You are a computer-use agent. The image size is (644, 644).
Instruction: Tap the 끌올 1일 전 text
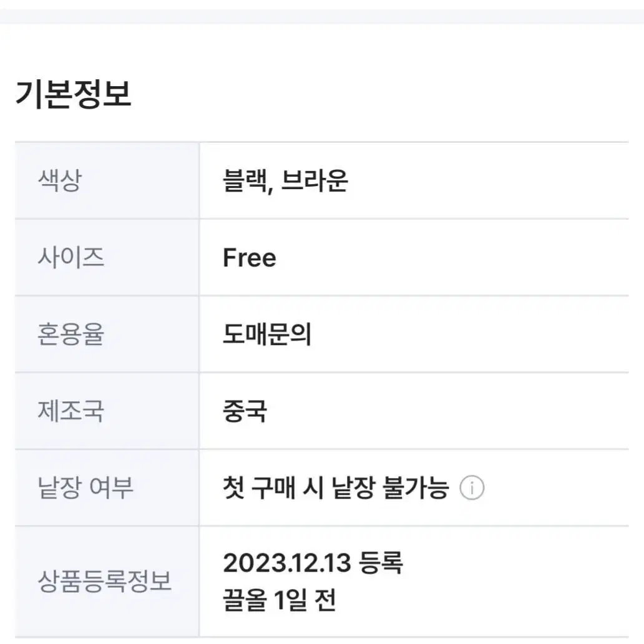coord(280,600)
